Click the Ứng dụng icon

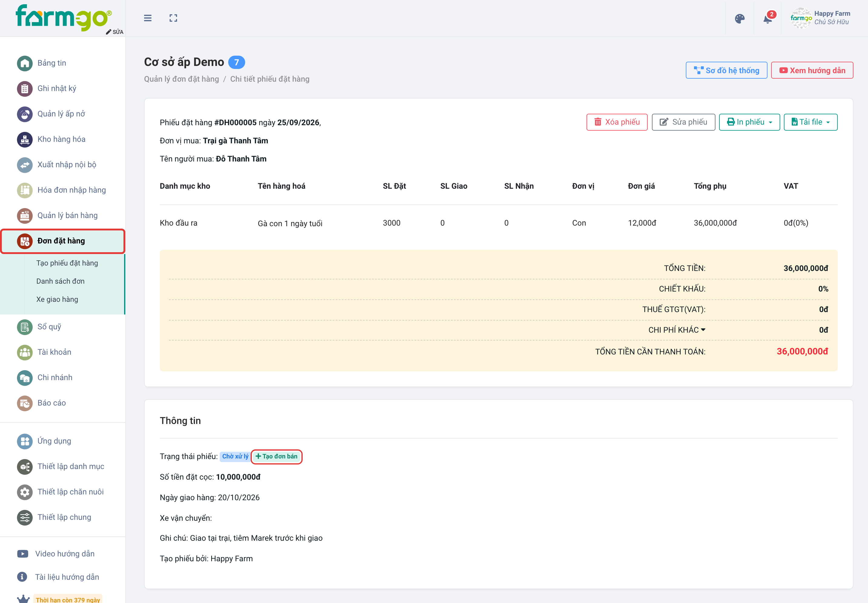click(x=25, y=441)
